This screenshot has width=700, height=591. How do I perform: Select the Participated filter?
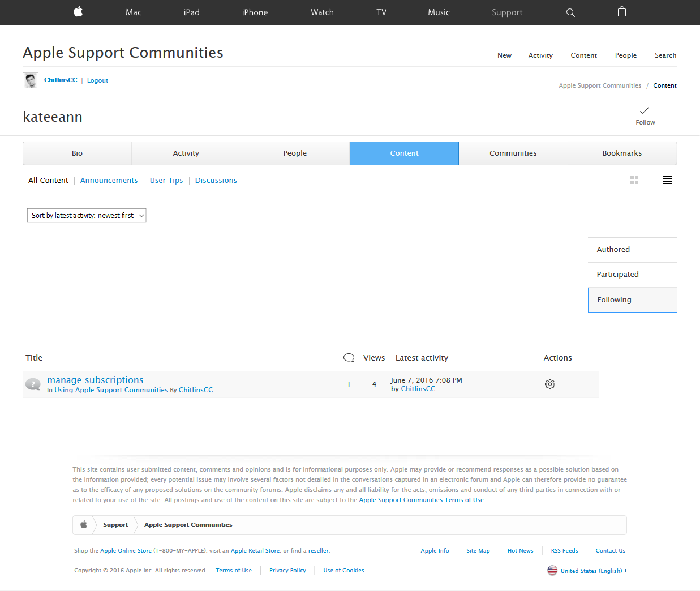coord(633,275)
